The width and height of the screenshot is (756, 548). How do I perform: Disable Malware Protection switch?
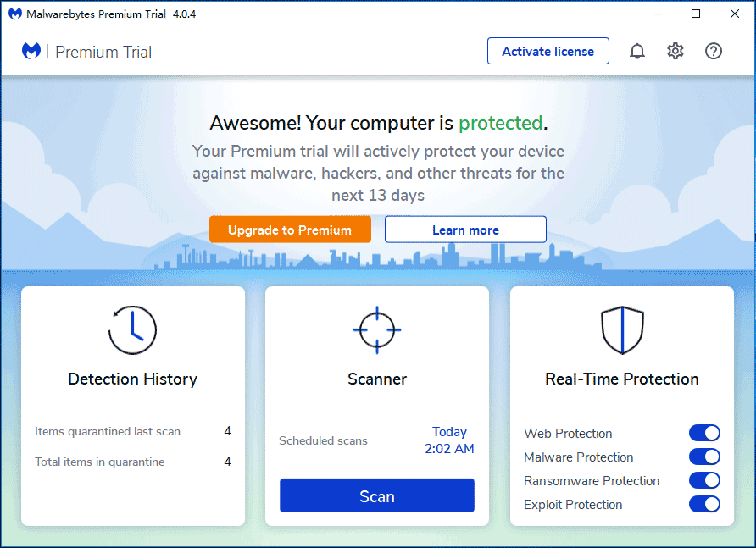coord(704,457)
